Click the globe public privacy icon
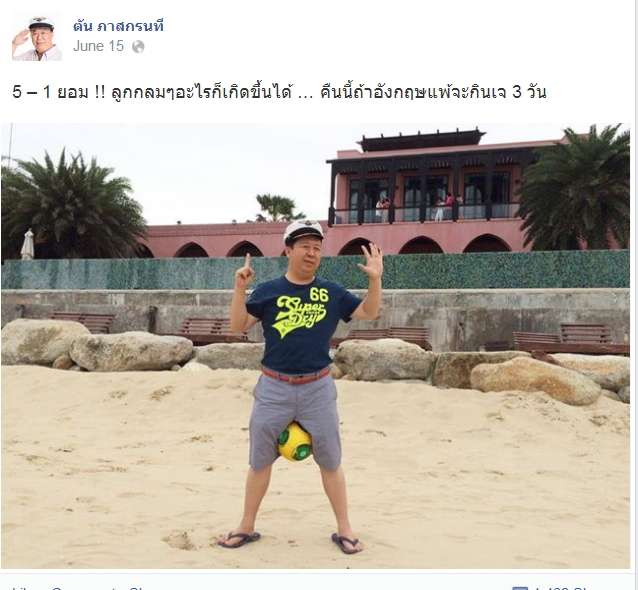Viewport: 638px width, 590px height. [138, 47]
